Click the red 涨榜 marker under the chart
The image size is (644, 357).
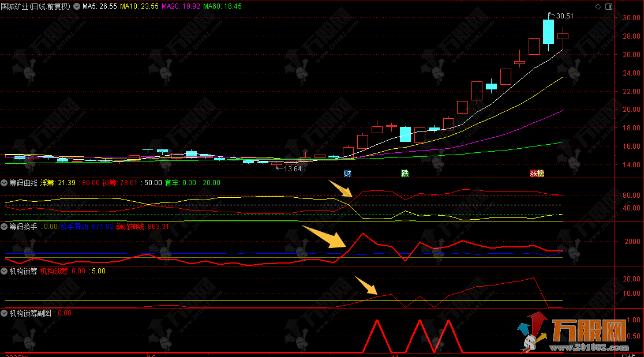point(537,173)
